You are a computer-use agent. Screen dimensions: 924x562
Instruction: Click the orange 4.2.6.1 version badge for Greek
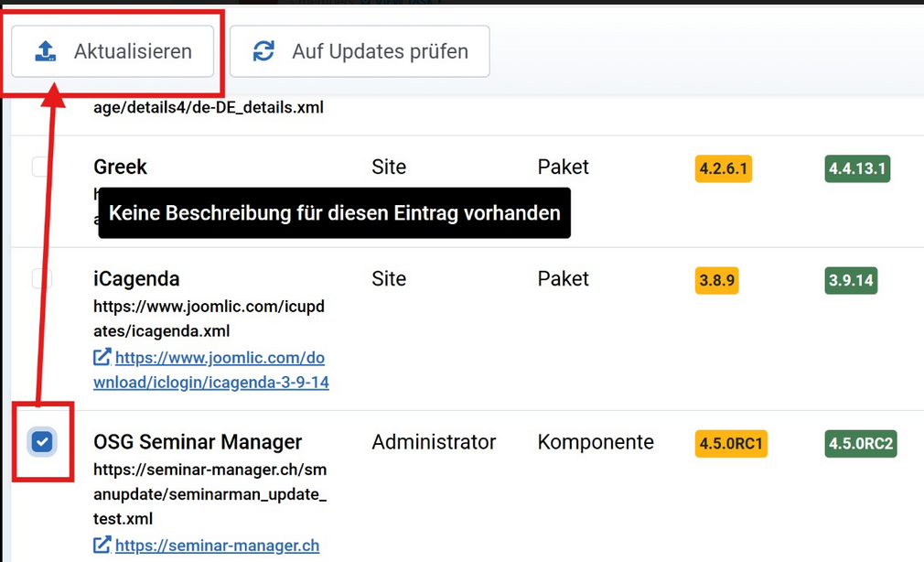(x=723, y=168)
